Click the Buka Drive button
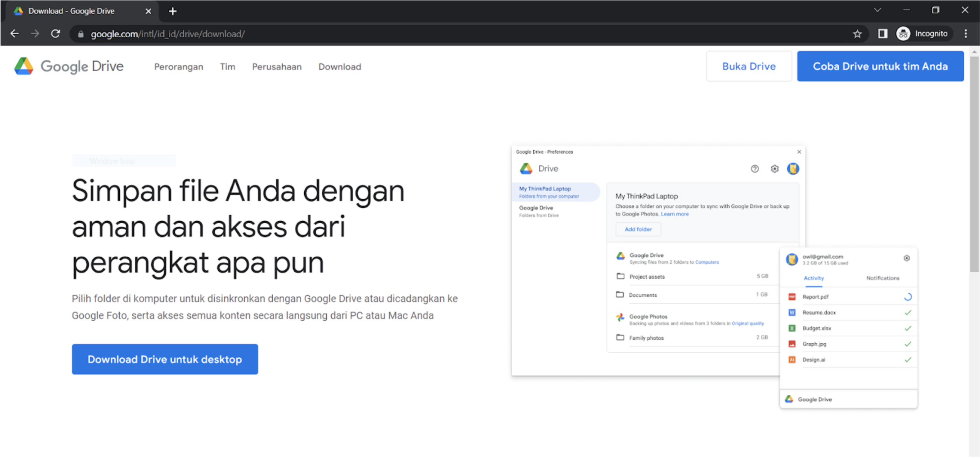 point(749,66)
